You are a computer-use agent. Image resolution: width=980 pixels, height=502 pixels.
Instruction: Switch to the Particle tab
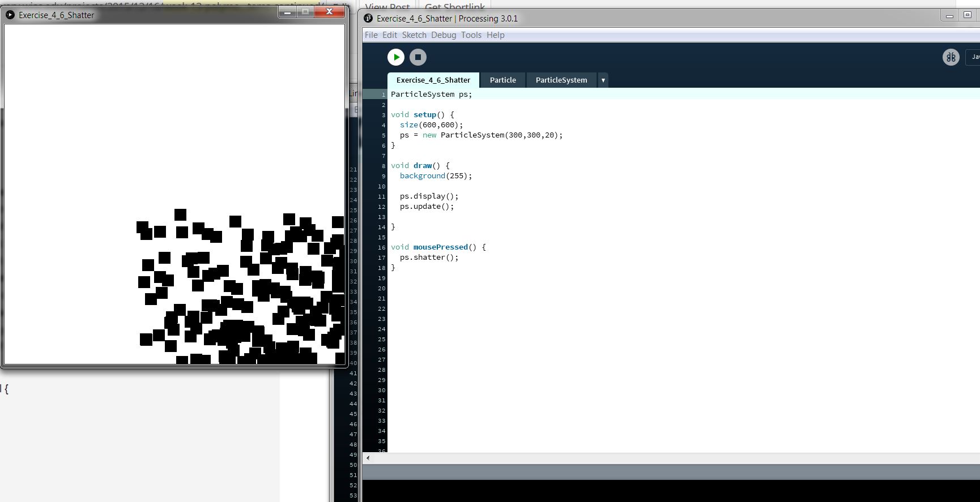(x=502, y=80)
